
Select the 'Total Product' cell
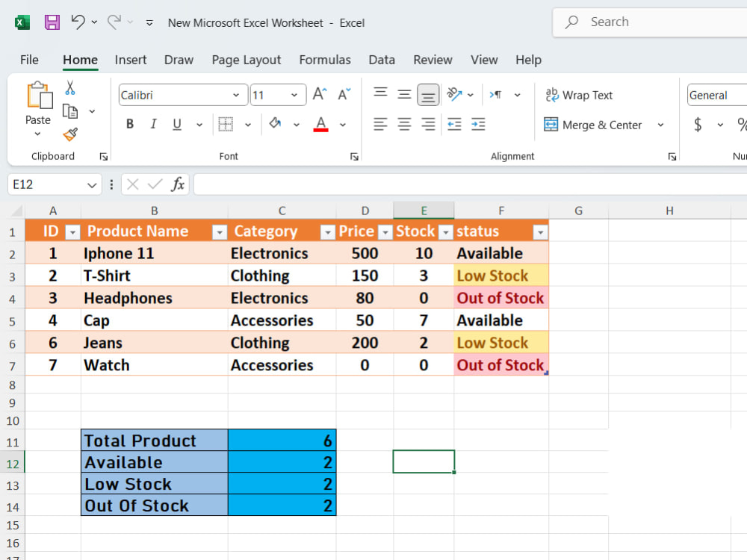click(x=155, y=441)
